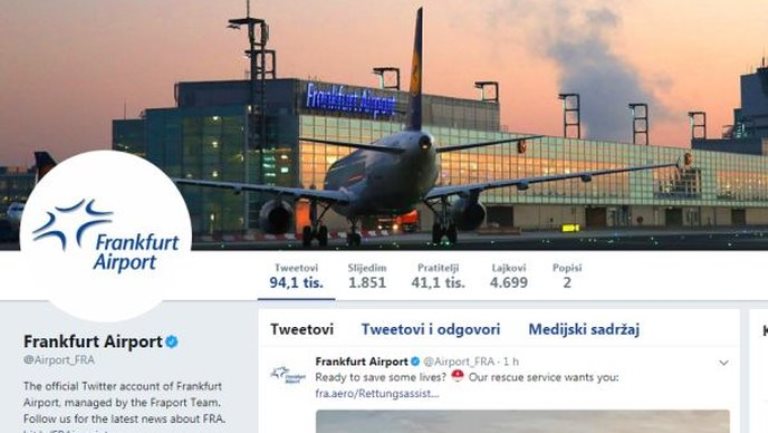Open the Lajkovi likes tab
Image resolution: width=768 pixels, height=433 pixels.
click(x=508, y=276)
